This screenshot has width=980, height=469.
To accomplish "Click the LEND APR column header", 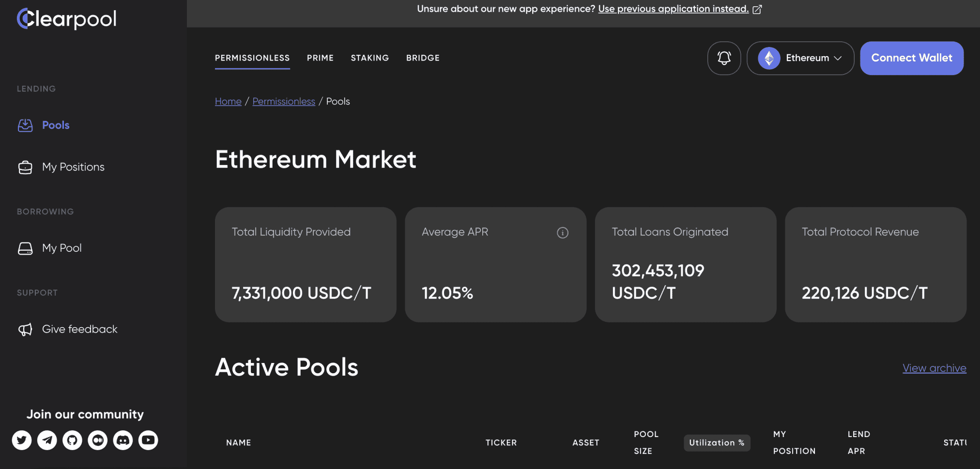I will (859, 442).
